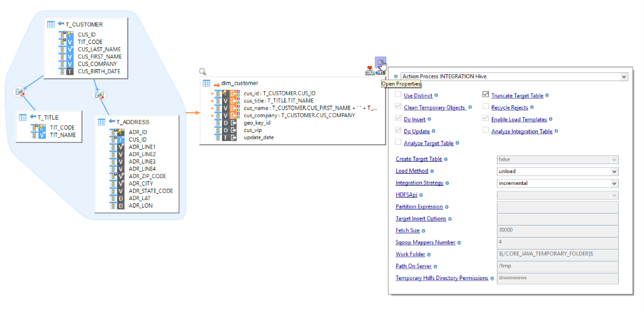Image resolution: width=644 pixels, height=312 pixels.
Task: Click the Work Folder field
Action: pyautogui.click(x=558, y=255)
